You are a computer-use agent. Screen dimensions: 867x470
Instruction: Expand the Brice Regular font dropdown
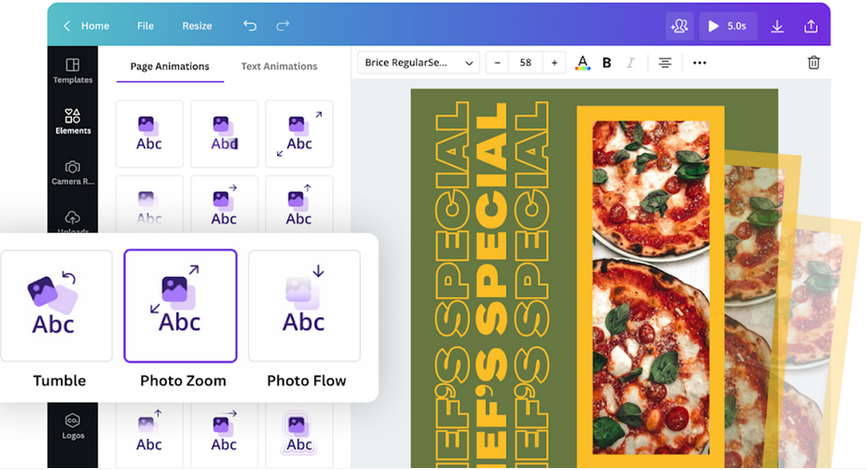(x=419, y=63)
